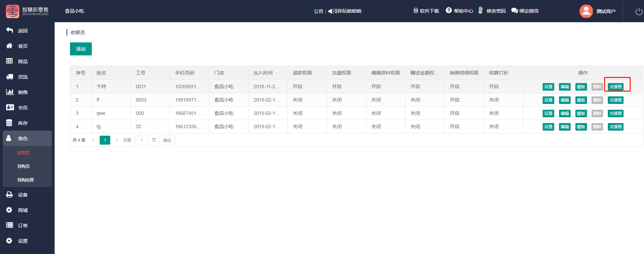Viewport: 644px width, 254px height.
Task: Click 交接班 for cashier ff
Action: click(x=616, y=100)
